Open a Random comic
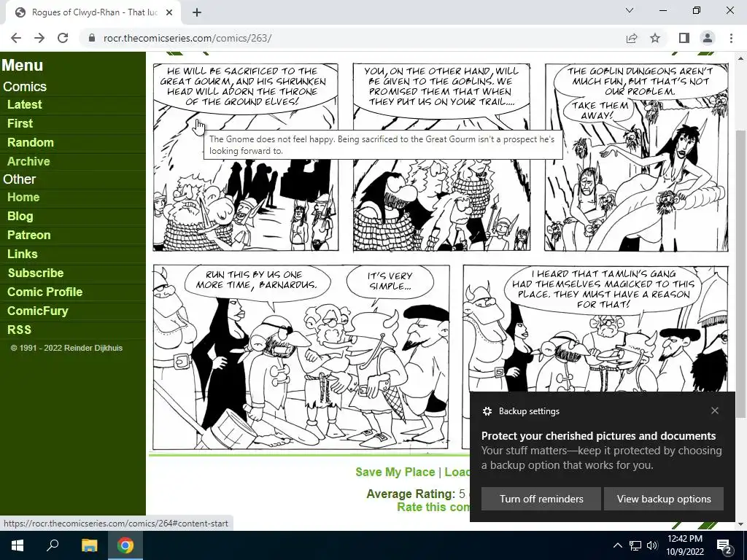 31,142
